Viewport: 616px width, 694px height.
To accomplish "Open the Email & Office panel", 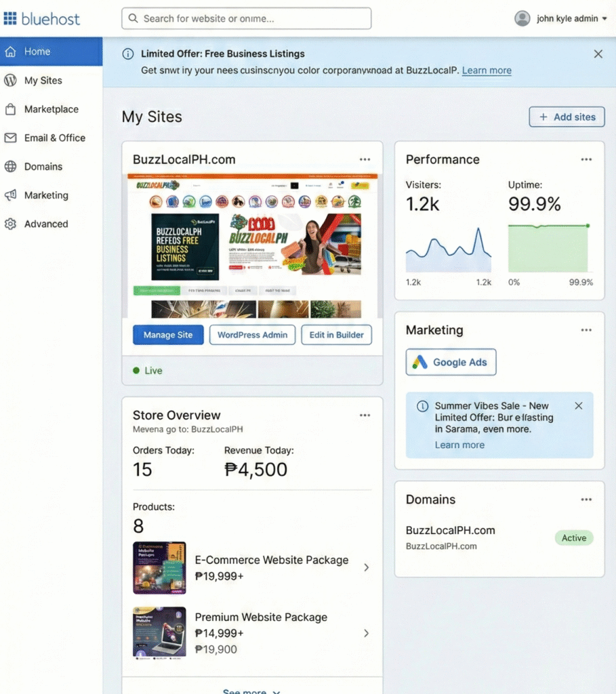I will pos(52,138).
